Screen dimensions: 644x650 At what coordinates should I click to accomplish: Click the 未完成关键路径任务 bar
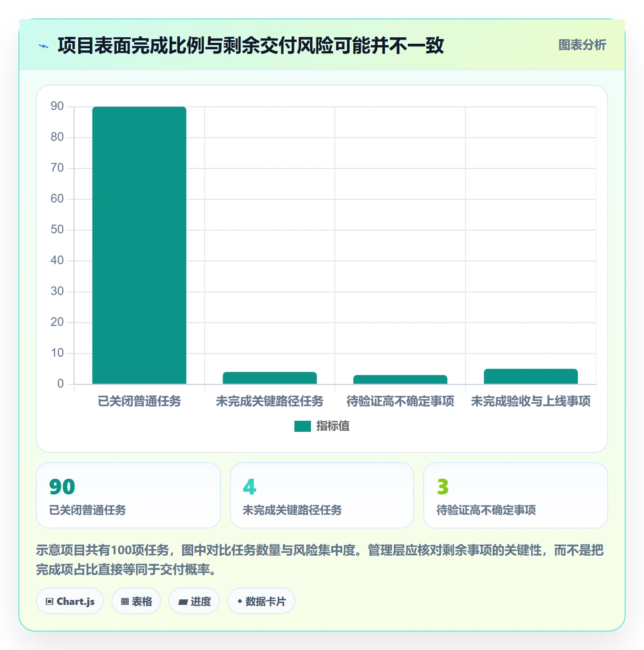[270, 378]
